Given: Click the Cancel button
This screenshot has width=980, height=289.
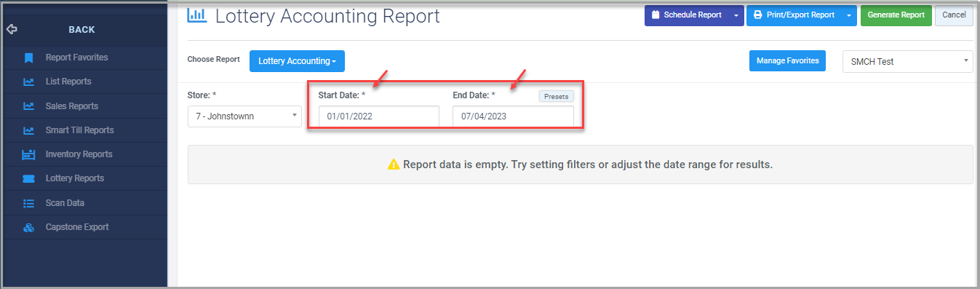Looking at the screenshot, I should tap(954, 15).
